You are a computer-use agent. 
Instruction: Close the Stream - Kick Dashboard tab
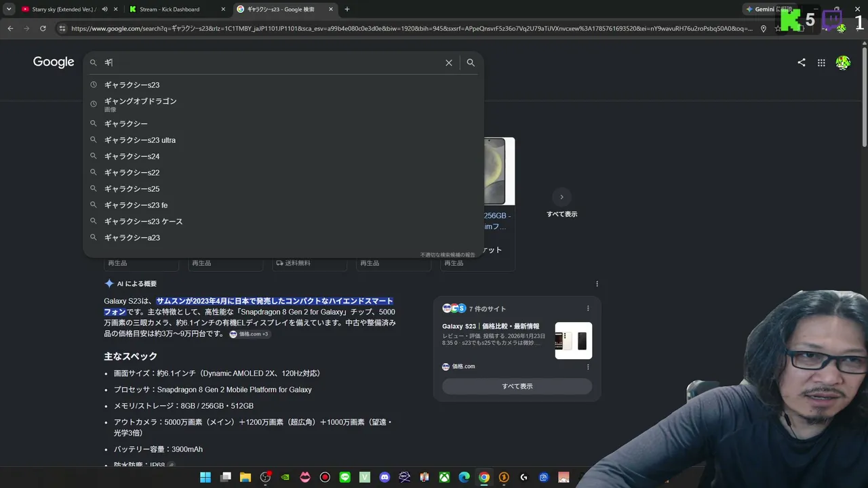point(223,9)
